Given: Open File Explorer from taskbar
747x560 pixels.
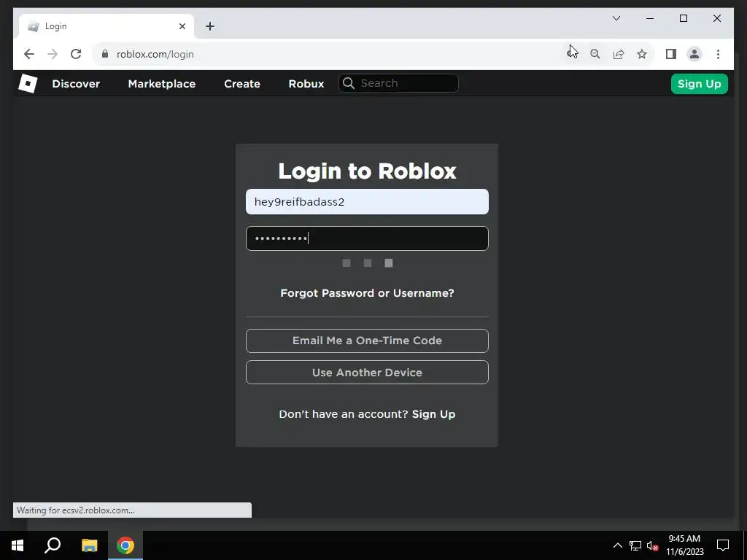Looking at the screenshot, I should (89, 545).
